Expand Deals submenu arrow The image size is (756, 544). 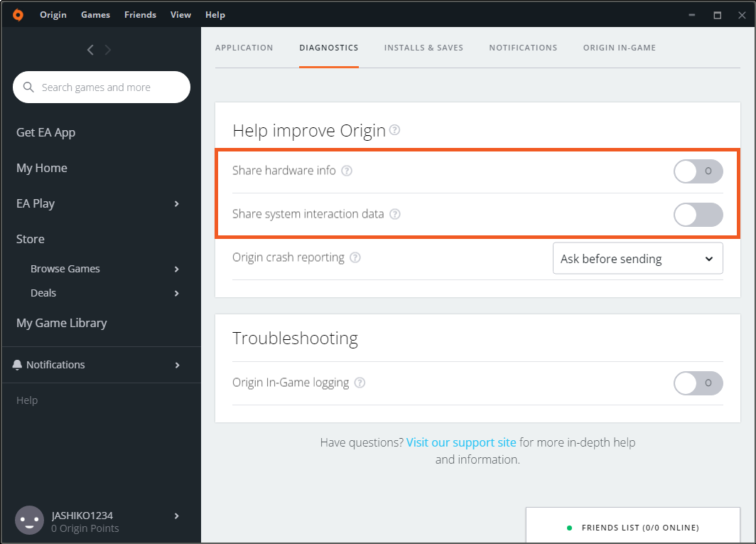coord(176,293)
